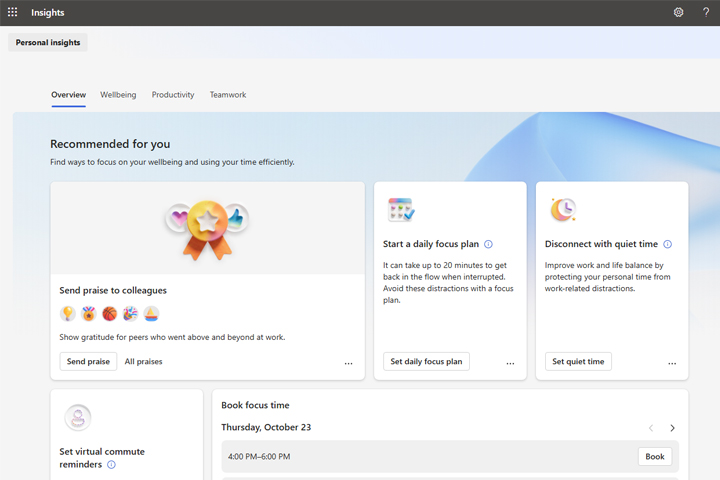720x480 pixels.
Task: Show info for virtual commute reminders
Action: 111,465
